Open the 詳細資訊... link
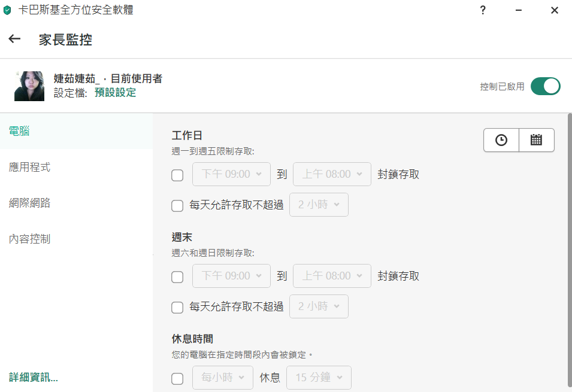The height and width of the screenshot is (392, 572). (34, 377)
